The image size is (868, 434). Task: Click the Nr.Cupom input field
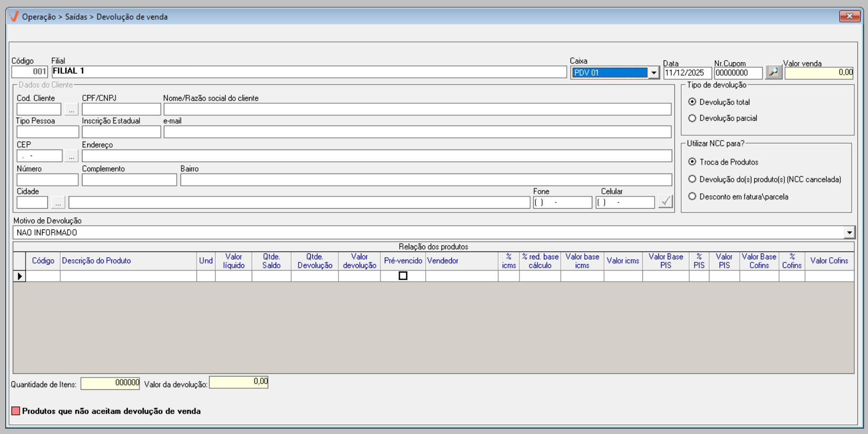(x=738, y=73)
